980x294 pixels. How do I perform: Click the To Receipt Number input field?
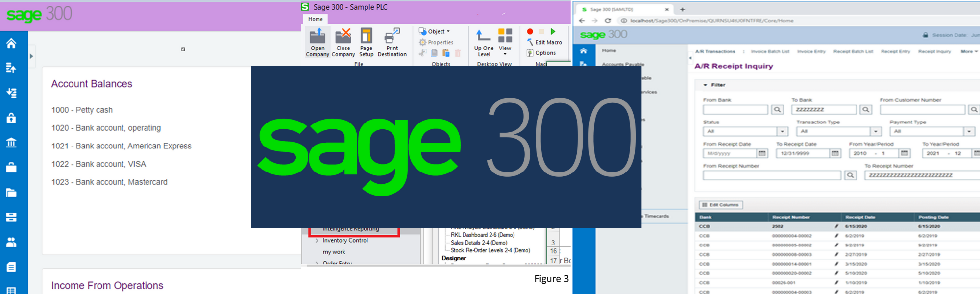923,175
